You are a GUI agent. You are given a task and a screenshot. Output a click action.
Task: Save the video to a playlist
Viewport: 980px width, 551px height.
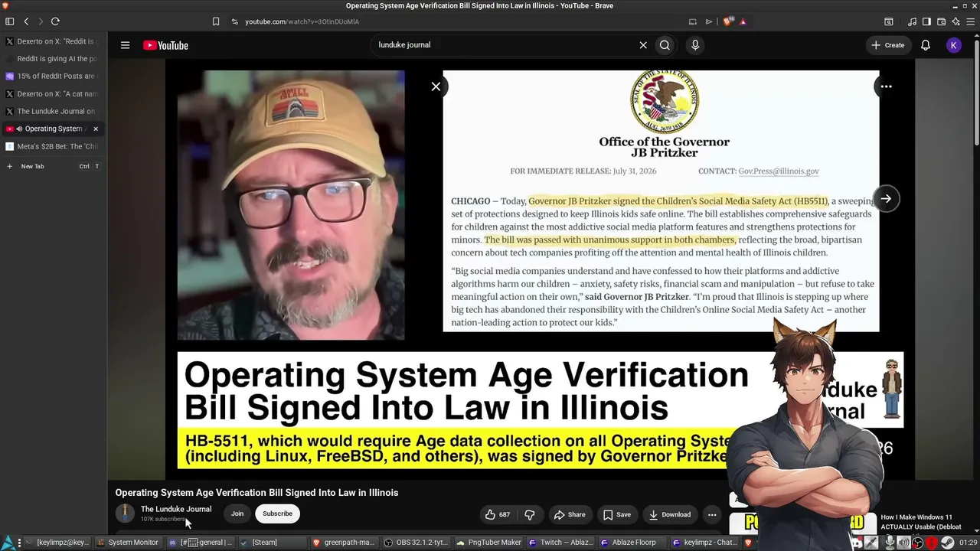(x=616, y=514)
